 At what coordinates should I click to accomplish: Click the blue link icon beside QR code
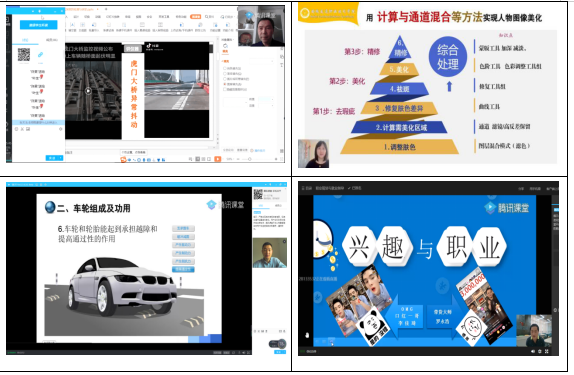[40, 55]
